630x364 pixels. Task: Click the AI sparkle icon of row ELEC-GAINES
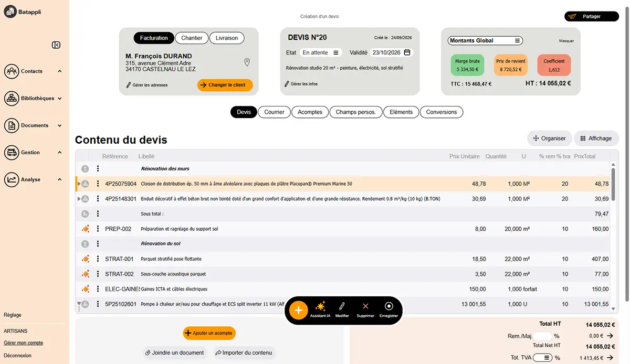coord(85,289)
